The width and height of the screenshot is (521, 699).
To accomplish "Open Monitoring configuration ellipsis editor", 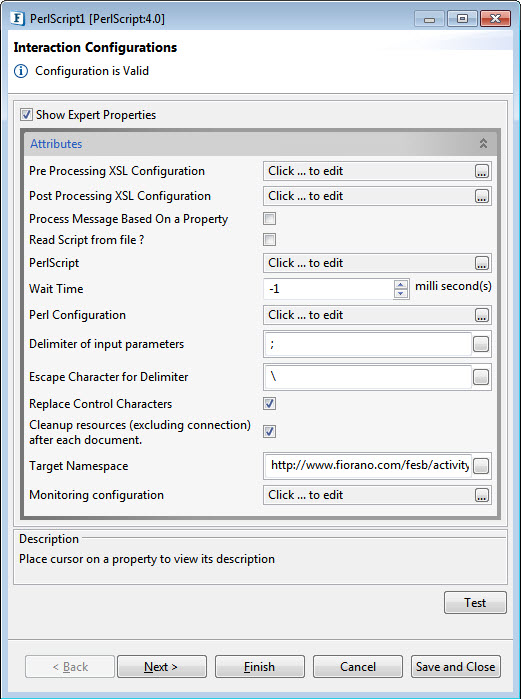I will pos(481,495).
